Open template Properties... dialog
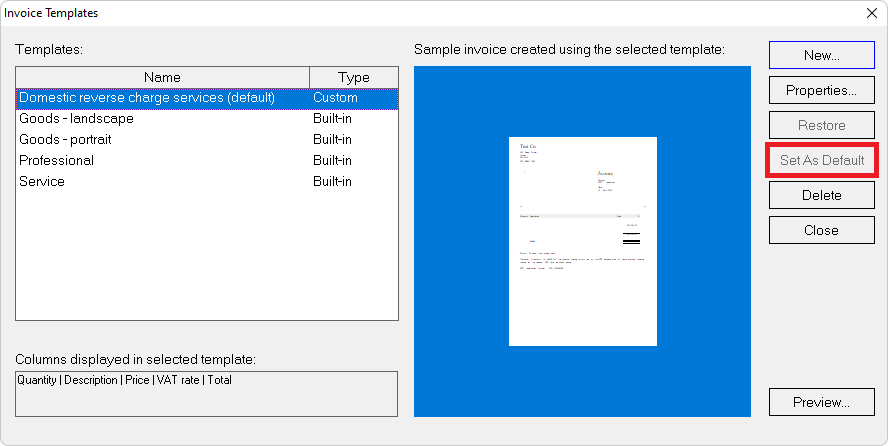Image resolution: width=888 pixels, height=446 pixels. pyautogui.click(x=821, y=90)
